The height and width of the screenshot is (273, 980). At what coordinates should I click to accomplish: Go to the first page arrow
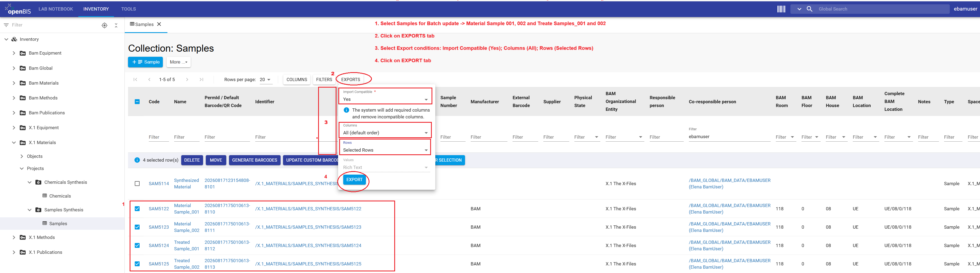coord(135,79)
